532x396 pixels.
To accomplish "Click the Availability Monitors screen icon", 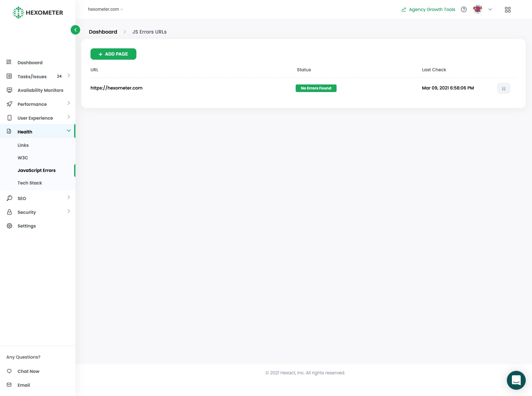I will 9,90.
